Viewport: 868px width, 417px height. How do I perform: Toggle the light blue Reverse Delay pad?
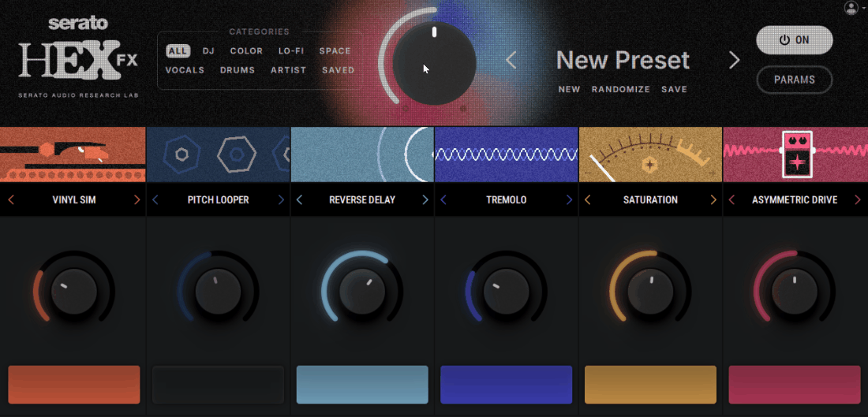363,385
